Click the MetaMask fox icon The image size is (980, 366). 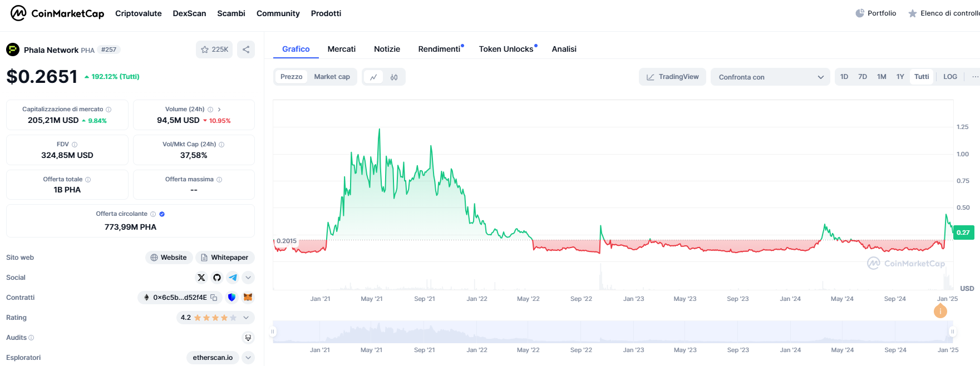pyautogui.click(x=248, y=298)
